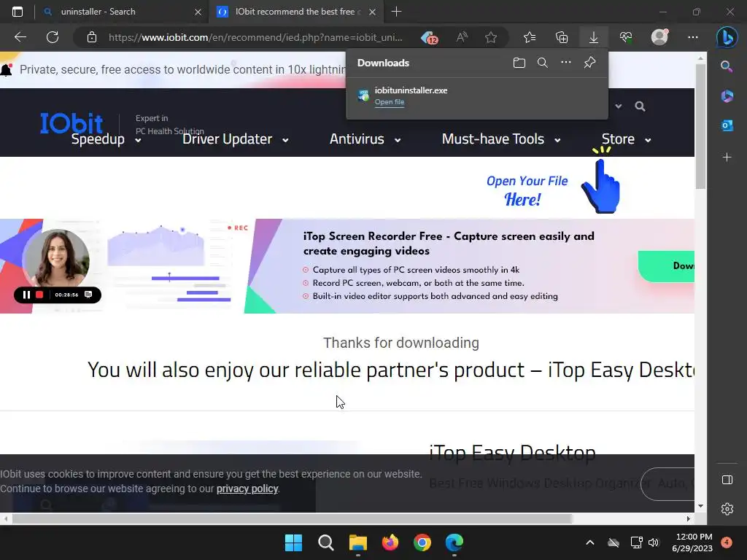Image resolution: width=747 pixels, height=560 pixels.
Task: Click the scroll-right arrow of horizontal scrollbar
Action: [689, 519]
